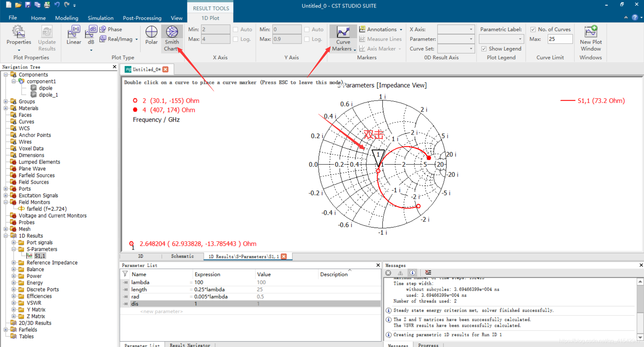The image size is (644, 347).
Task: Click the Save icon in title bar
Action: tap(28, 5)
